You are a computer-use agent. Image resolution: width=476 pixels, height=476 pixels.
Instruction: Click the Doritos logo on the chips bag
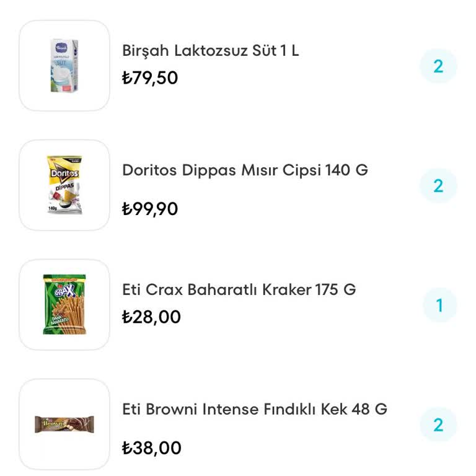tap(64, 170)
